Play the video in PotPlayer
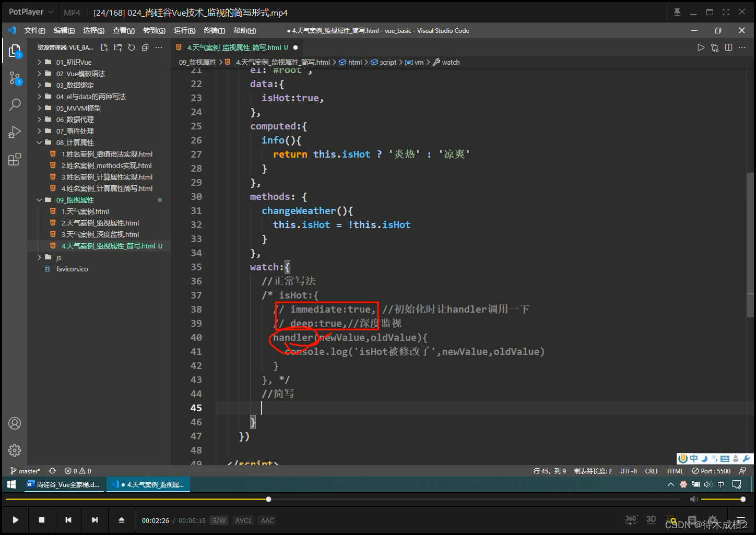Image resolution: width=756 pixels, height=535 pixels. (16, 520)
